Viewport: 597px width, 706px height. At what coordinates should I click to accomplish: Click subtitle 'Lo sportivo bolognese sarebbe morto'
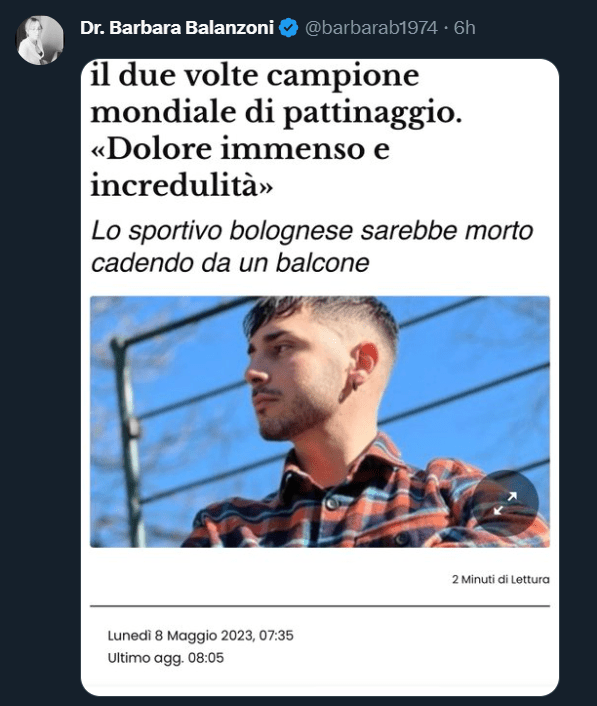(312, 231)
